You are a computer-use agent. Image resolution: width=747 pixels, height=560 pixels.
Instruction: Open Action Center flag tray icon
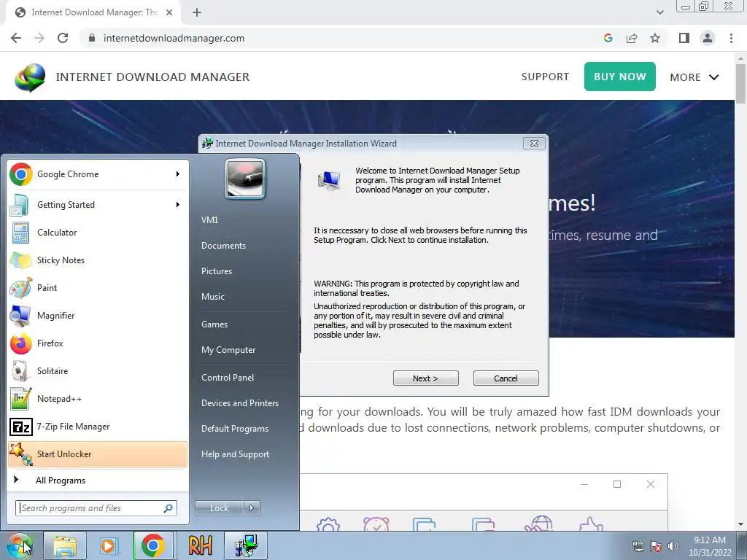656,546
